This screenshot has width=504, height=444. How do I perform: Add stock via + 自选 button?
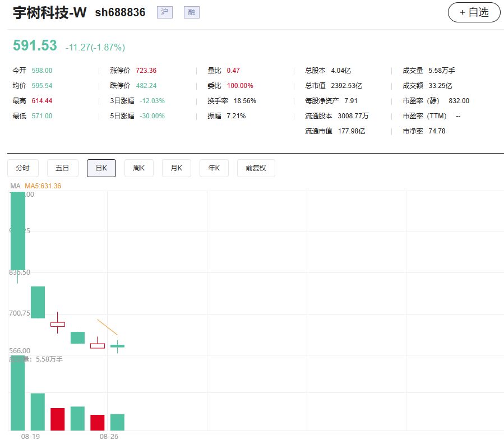pos(474,12)
